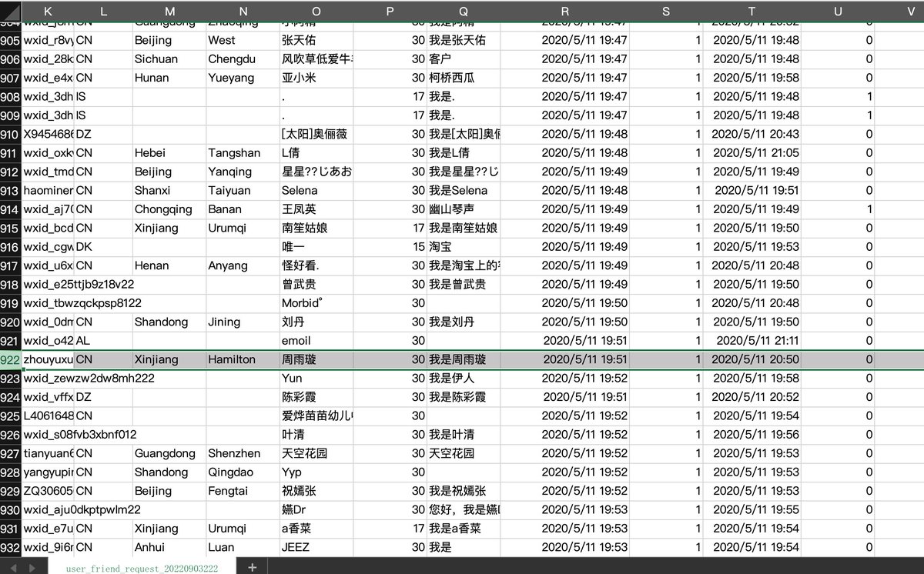This screenshot has width=924, height=574.
Task: Click cell containing 'JEEZ'
Action: pyautogui.click(x=317, y=547)
